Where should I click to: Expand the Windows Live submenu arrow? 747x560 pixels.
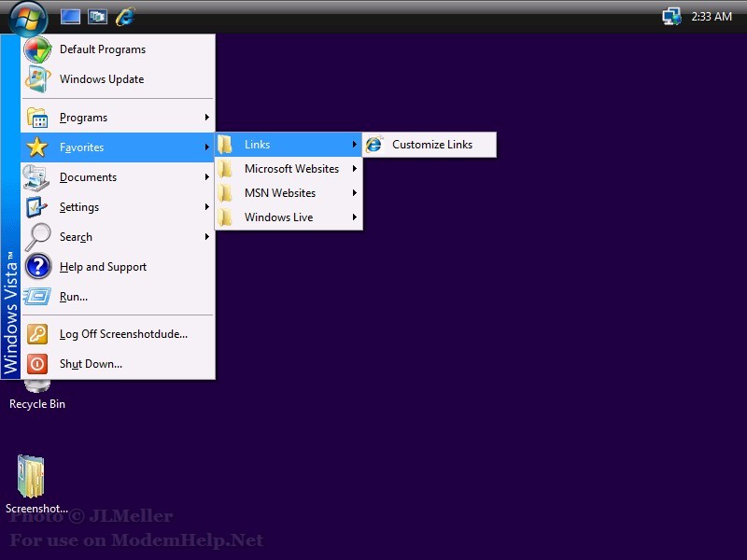coord(355,217)
